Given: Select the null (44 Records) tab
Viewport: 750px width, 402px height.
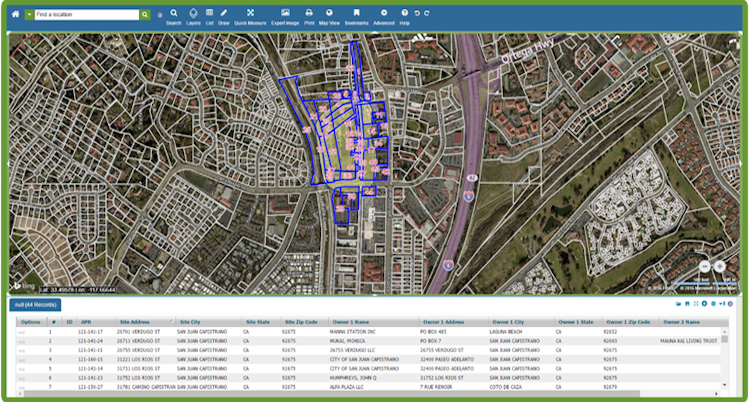Looking at the screenshot, I should (x=36, y=304).
